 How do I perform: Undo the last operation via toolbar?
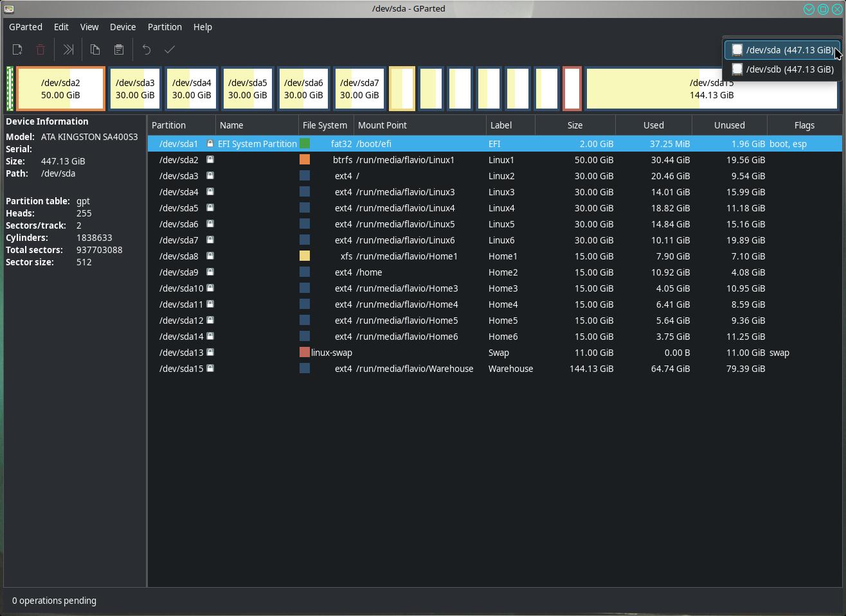pyautogui.click(x=147, y=49)
